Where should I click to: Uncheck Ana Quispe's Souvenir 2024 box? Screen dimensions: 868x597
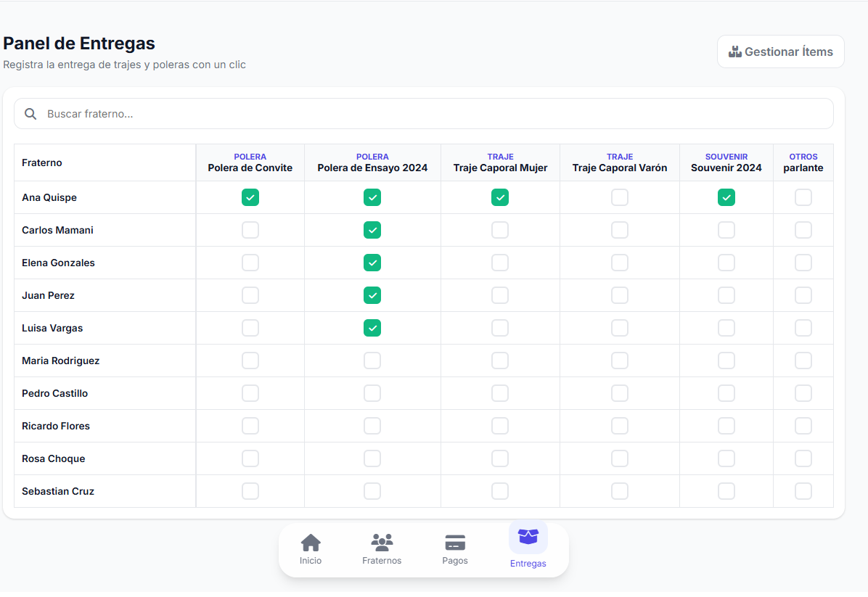click(x=726, y=197)
